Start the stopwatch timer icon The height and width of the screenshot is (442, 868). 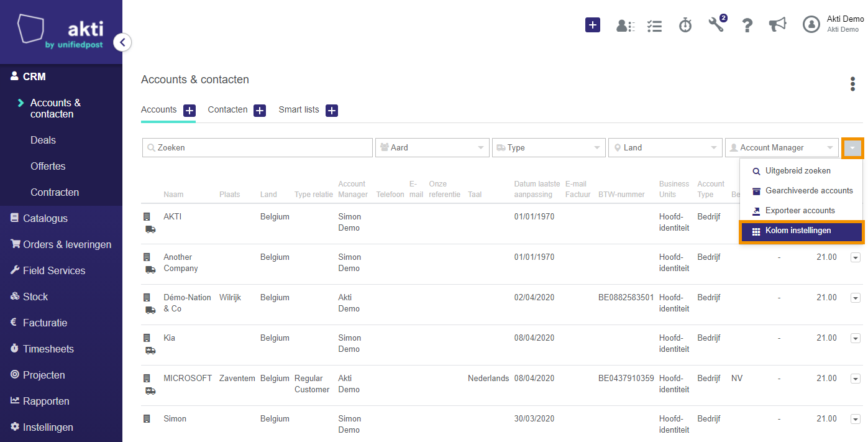[x=685, y=25]
